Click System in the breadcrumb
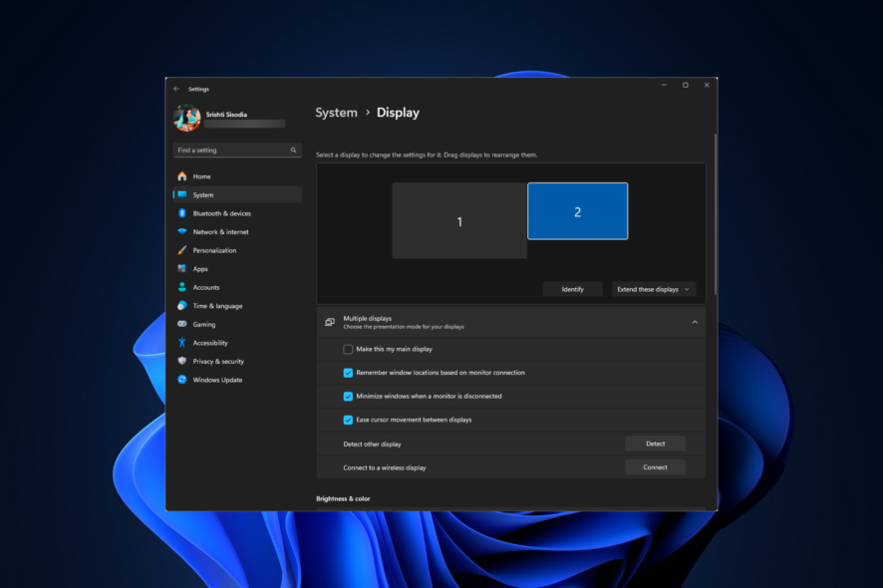Viewport: 883px width, 588px height. [x=336, y=113]
